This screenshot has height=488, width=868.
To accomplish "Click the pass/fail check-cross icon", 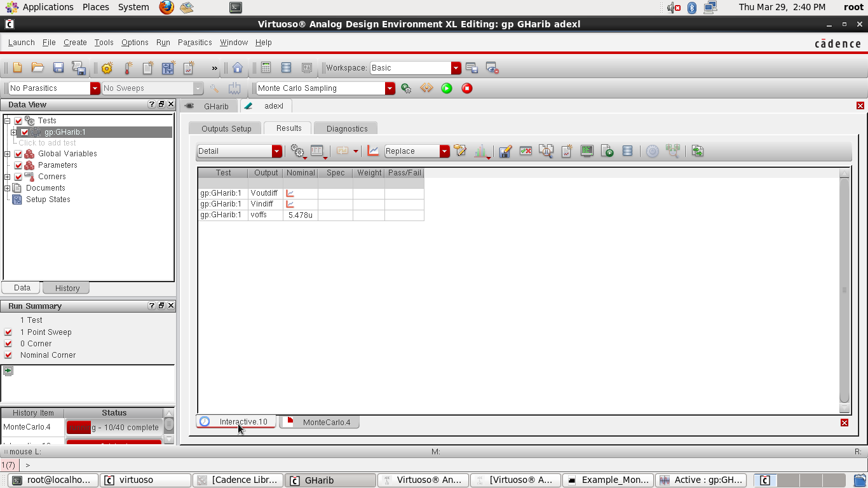I will [x=526, y=151].
